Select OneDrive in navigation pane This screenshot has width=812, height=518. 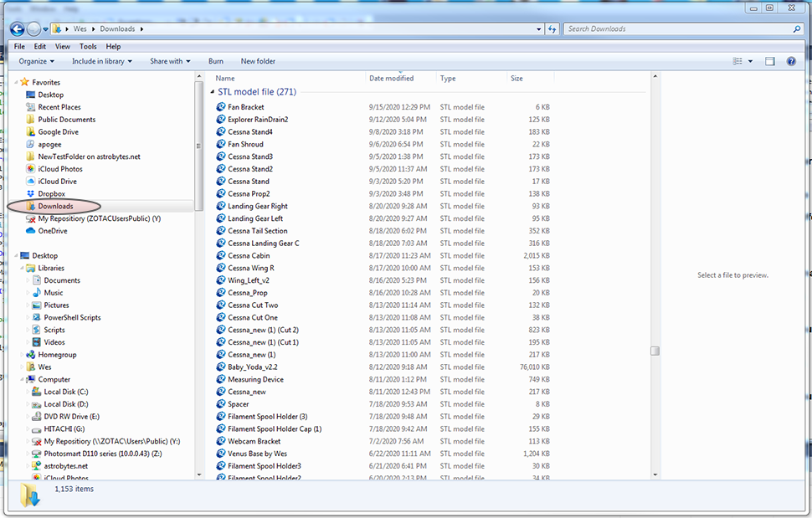52,231
